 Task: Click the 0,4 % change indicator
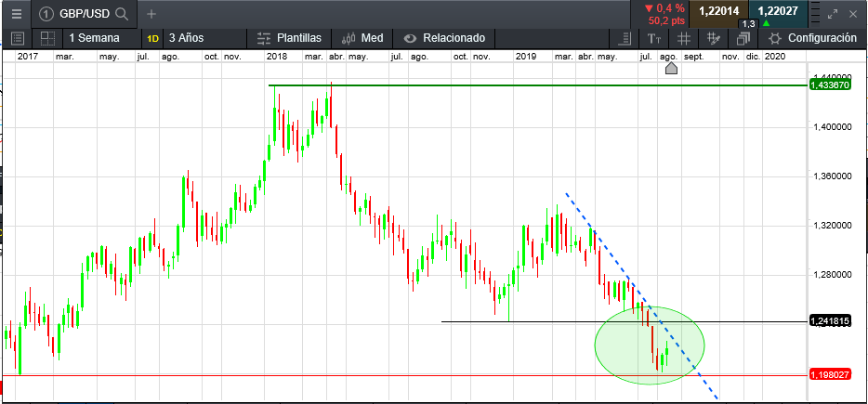pyautogui.click(x=664, y=8)
